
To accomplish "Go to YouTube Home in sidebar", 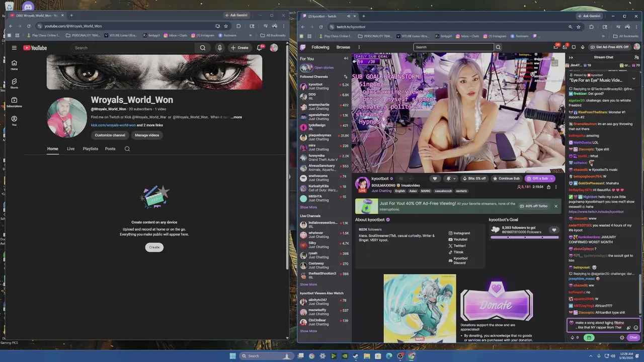I will pos(14,64).
